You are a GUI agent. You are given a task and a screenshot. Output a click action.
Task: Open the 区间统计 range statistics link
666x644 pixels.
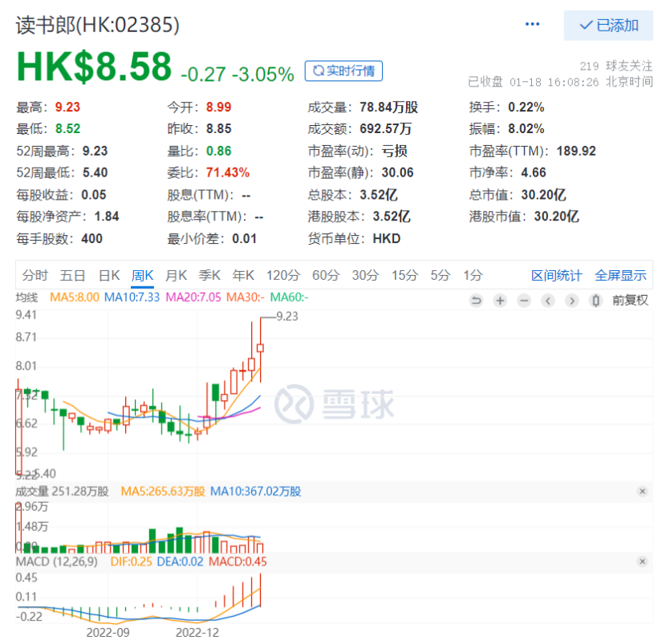pos(556,275)
